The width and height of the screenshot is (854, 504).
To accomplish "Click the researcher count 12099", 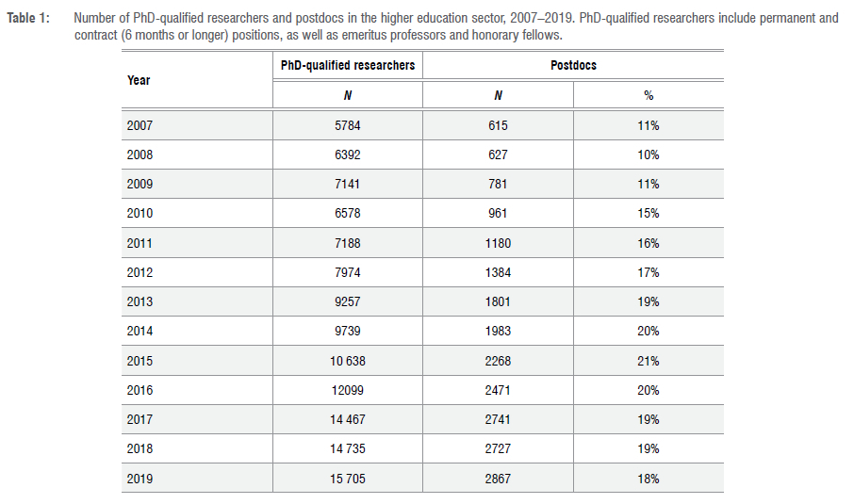I will coord(347,390).
